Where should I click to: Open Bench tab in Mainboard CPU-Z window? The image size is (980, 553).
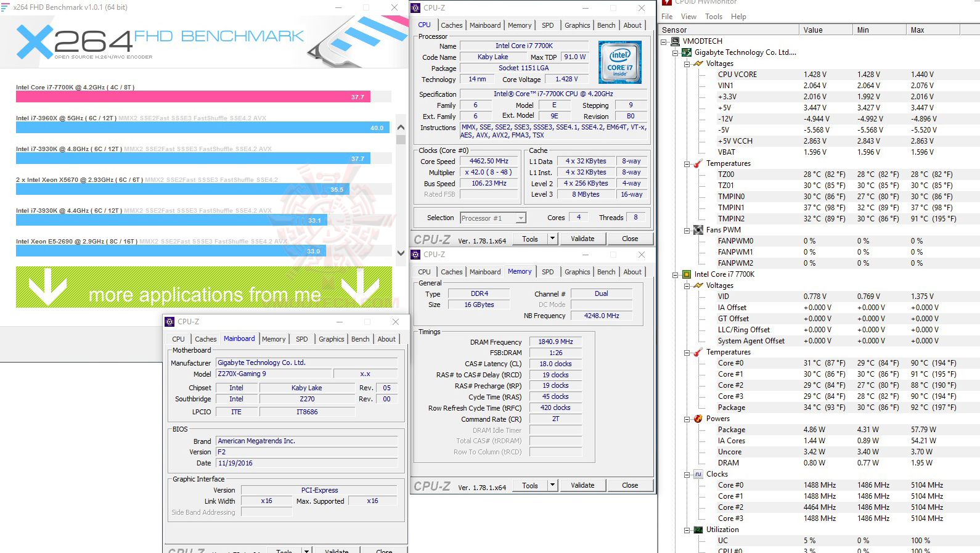tap(361, 339)
